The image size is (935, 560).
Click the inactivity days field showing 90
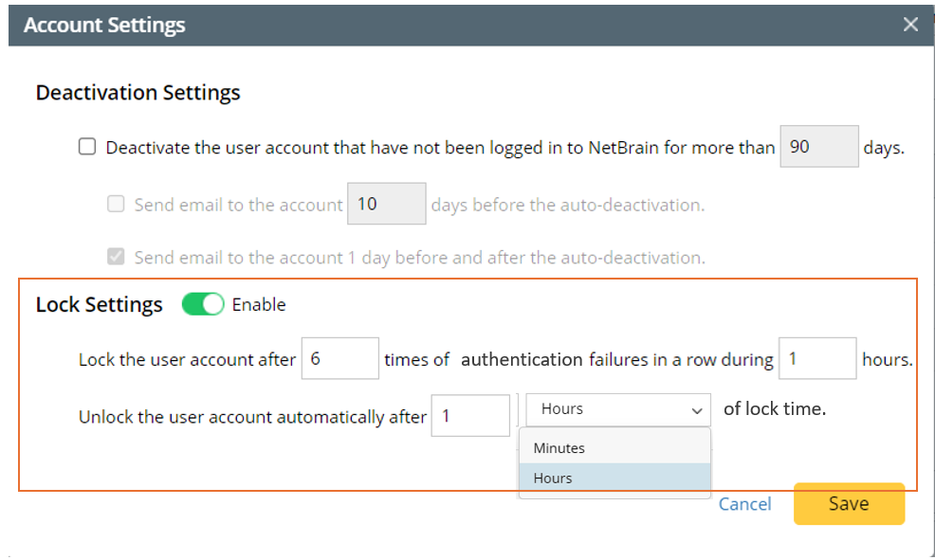pos(818,147)
